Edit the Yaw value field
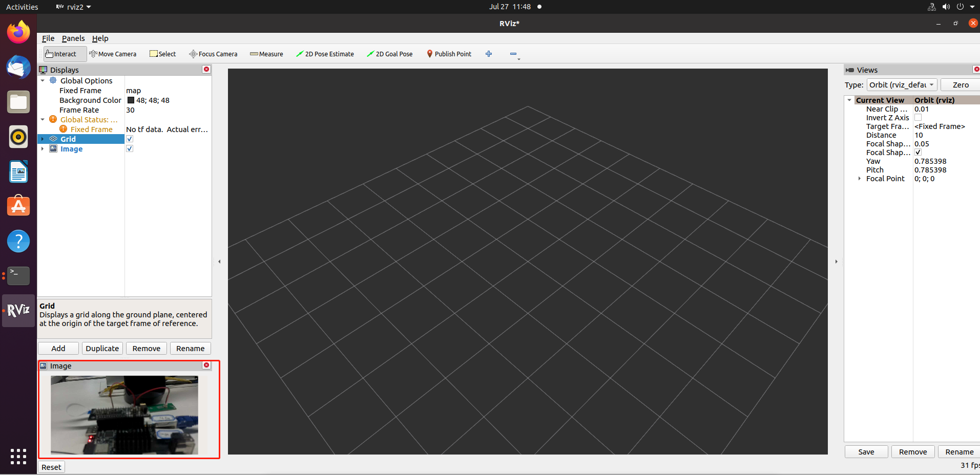Screen dimensions: 980x475 pos(946,161)
